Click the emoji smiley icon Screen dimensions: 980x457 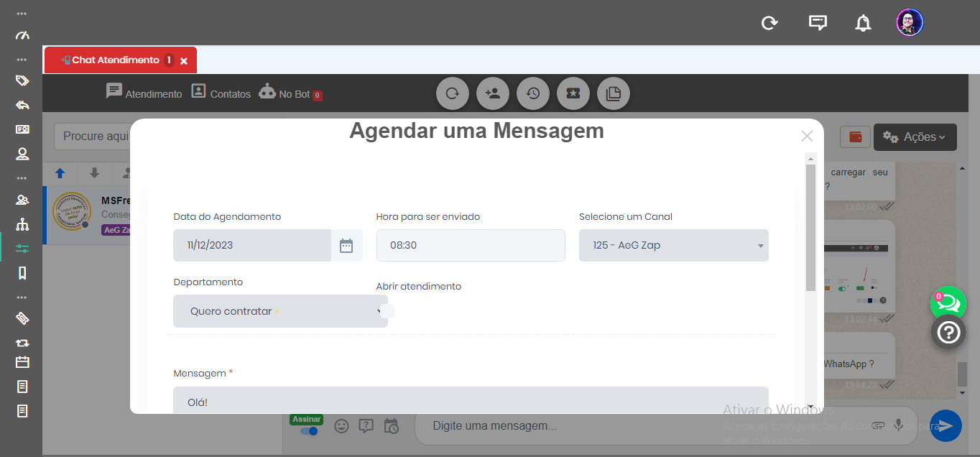click(341, 426)
